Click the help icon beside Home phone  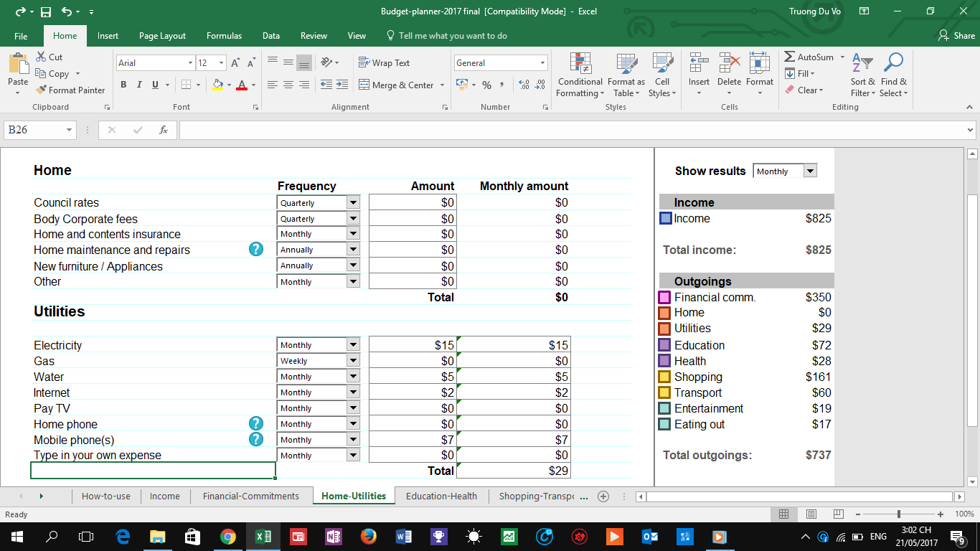[x=255, y=424]
